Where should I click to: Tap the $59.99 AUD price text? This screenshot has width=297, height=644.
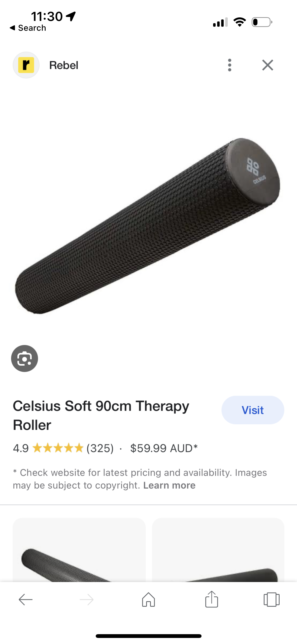pyautogui.click(x=164, y=448)
